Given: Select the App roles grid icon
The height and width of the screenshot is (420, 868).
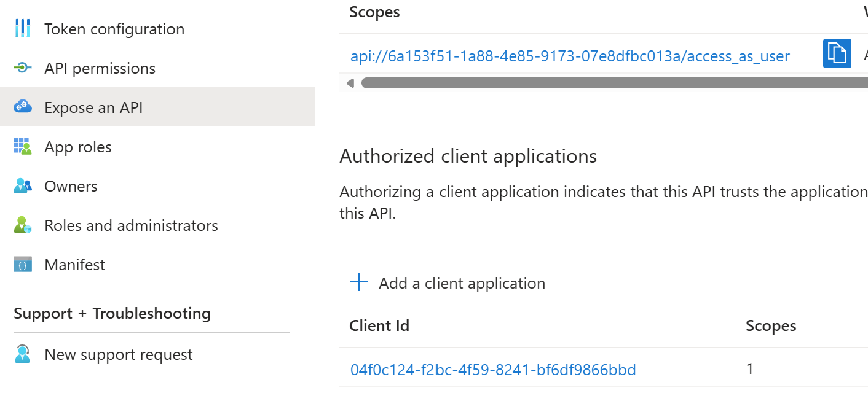Looking at the screenshot, I should (x=22, y=146).
